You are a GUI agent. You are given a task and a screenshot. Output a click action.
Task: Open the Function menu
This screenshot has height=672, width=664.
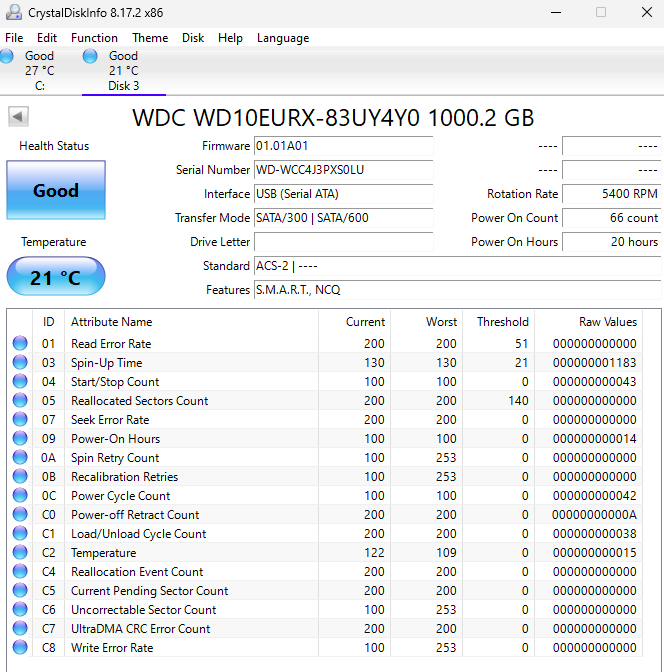94,38
